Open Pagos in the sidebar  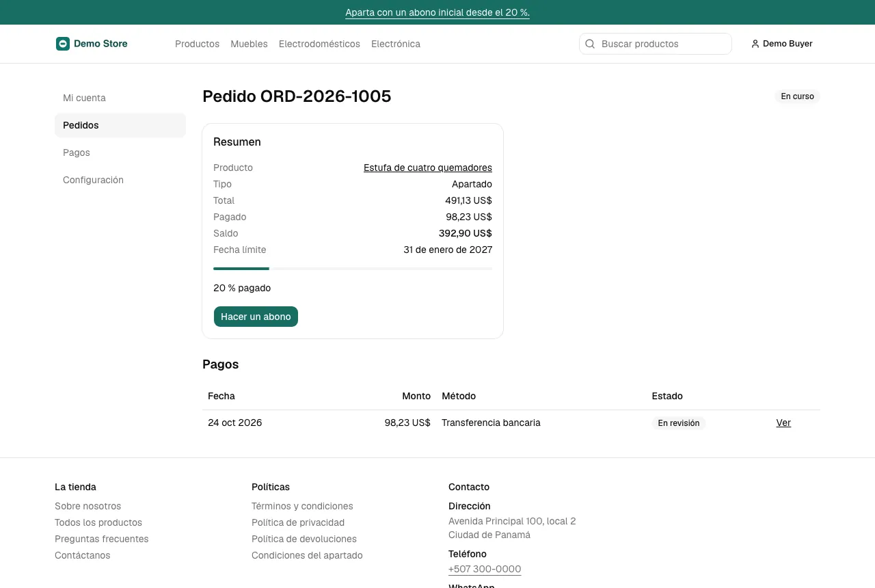click(120, 152)
